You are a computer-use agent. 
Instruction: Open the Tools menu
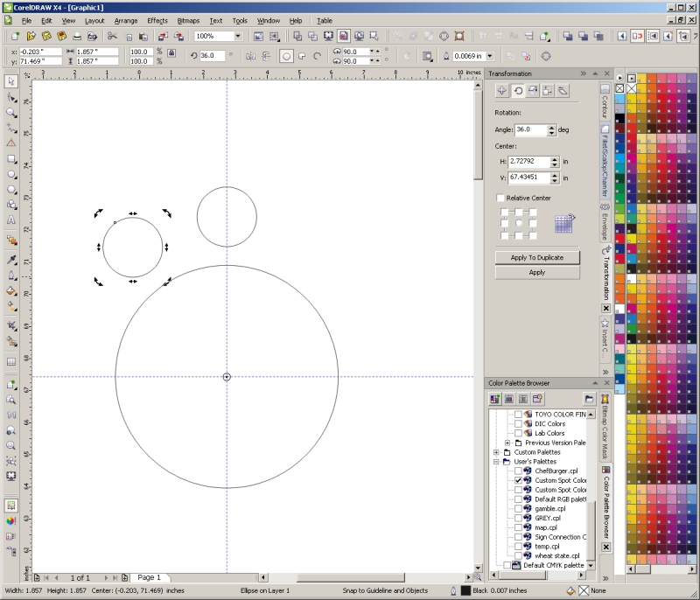click(x=240, y=20)
